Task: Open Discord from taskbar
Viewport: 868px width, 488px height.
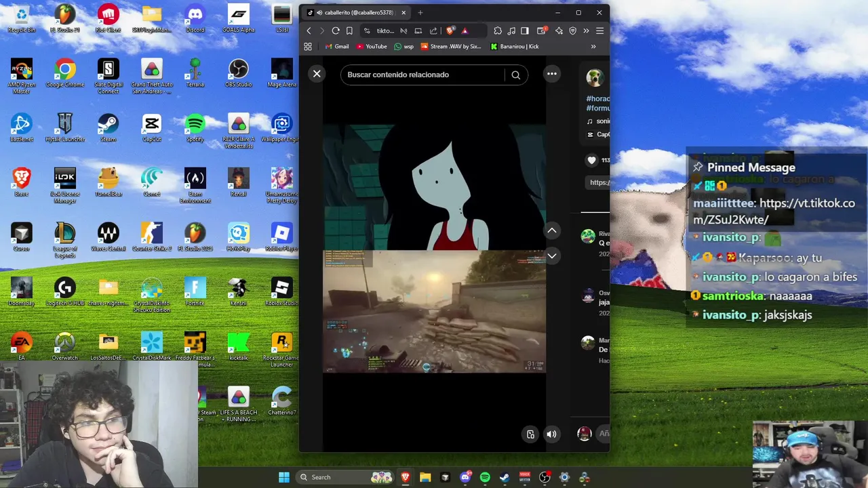Action: pyautogui.click(x=465, y=477)
